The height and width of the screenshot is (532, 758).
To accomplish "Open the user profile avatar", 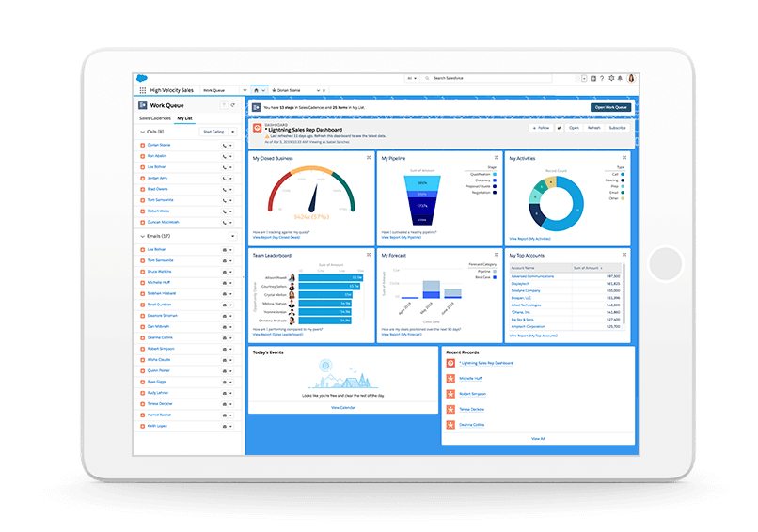I will pyautogui.click(x=631, y=78).
